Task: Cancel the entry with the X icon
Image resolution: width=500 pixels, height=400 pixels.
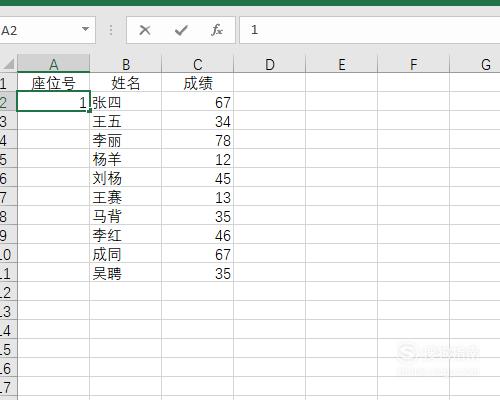Action: point(145,30)
